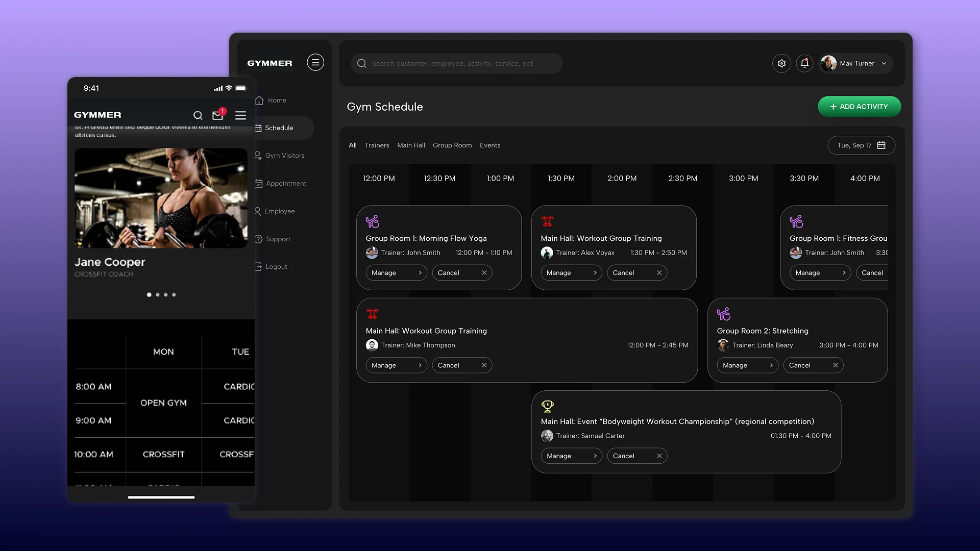This screenshot has width=980, height=551.
Task: Open the notification bell
Action: point(805,63)
